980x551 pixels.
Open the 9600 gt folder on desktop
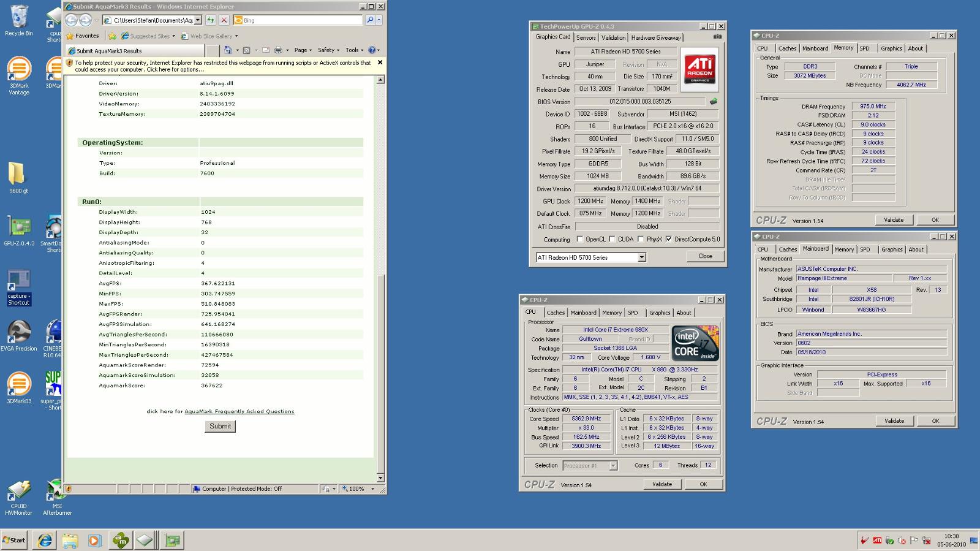[18, 178]
